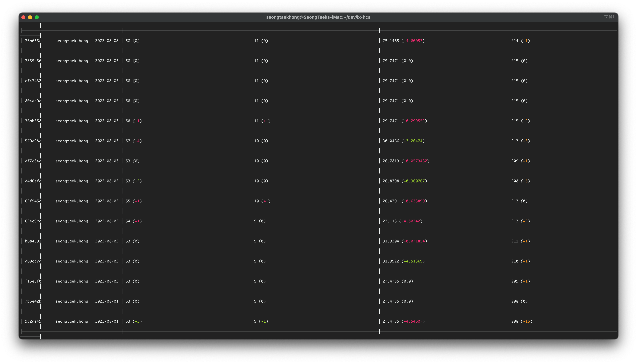This screenshot has width=637, height=364.
Task: Click value 208 (-5)
Action: (x=520, y=181)
